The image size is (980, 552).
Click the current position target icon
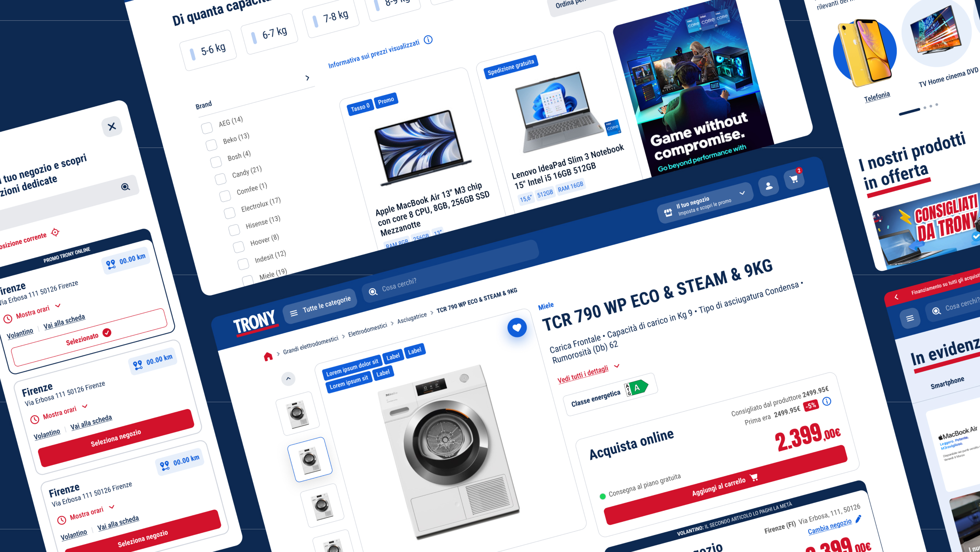click(56, 232)
